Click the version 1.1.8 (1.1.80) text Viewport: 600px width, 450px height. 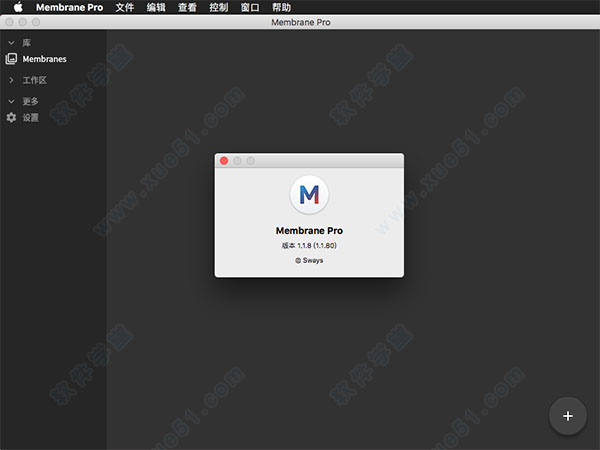pos(309,246)
